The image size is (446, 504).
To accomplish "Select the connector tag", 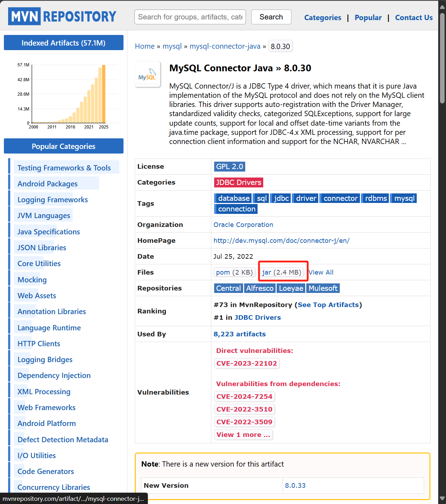I will click(340, 198).
